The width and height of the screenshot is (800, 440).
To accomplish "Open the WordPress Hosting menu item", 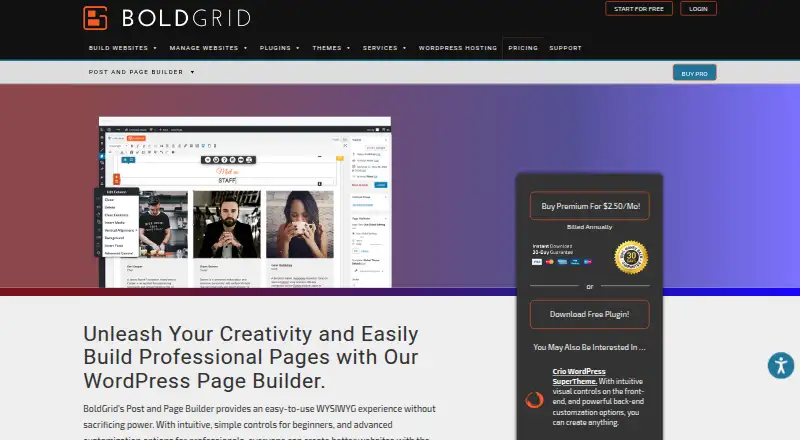I will tap(458, 48).
